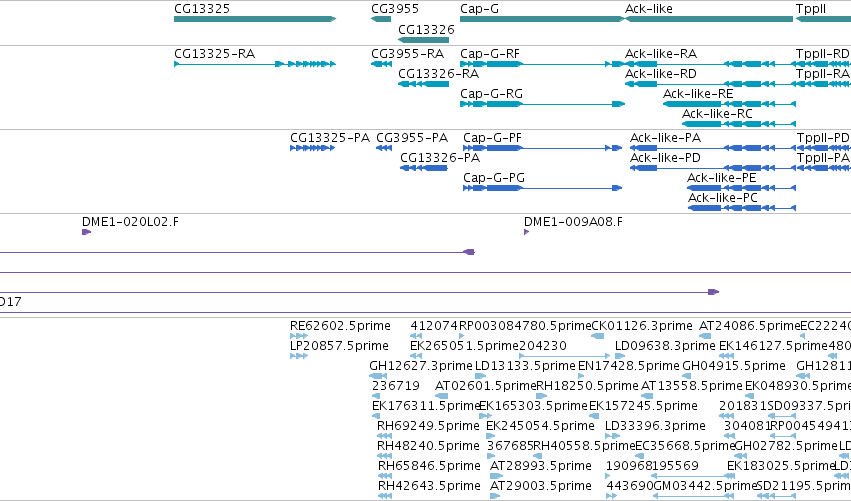Click the CG13325-PA protein label

coord(330,138)
